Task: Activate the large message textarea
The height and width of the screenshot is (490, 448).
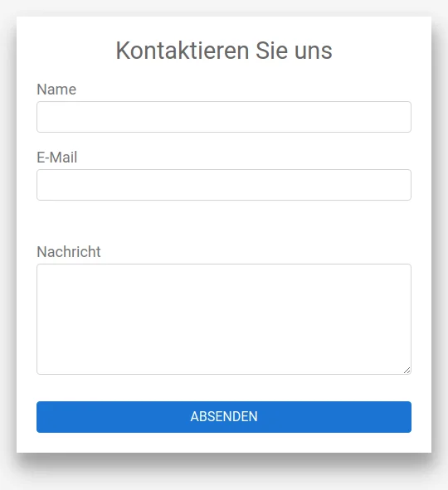Action: 224,319
